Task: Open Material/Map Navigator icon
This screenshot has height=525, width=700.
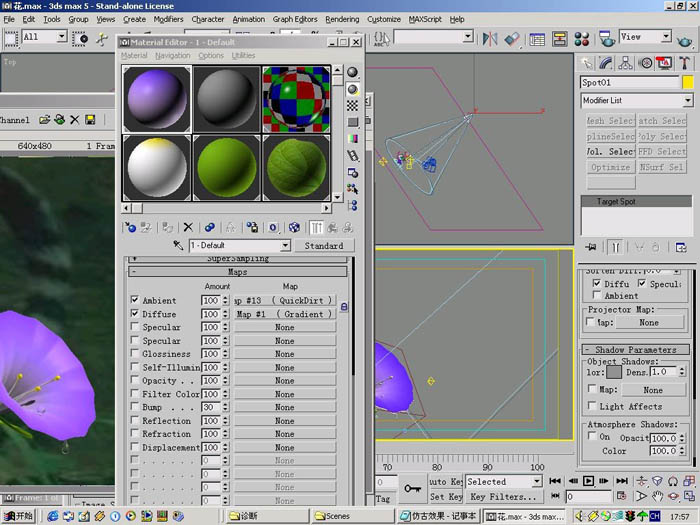Action: [x=353, y=206]
